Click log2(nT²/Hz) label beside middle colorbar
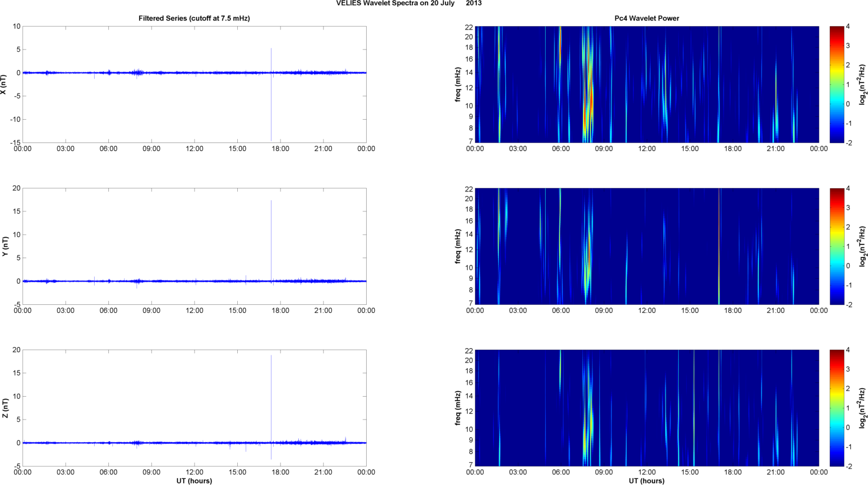Image resolution: width=868 pixels, height=485 pixels. [862, 246]
